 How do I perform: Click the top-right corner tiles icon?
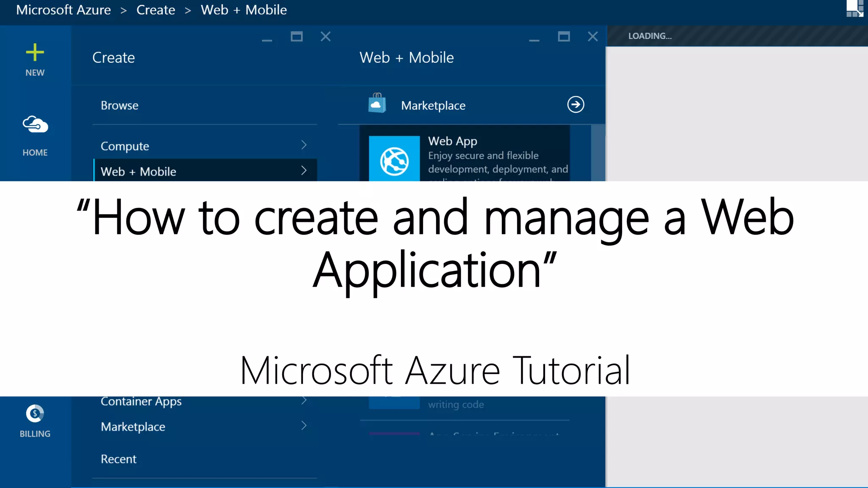point(854,8)
